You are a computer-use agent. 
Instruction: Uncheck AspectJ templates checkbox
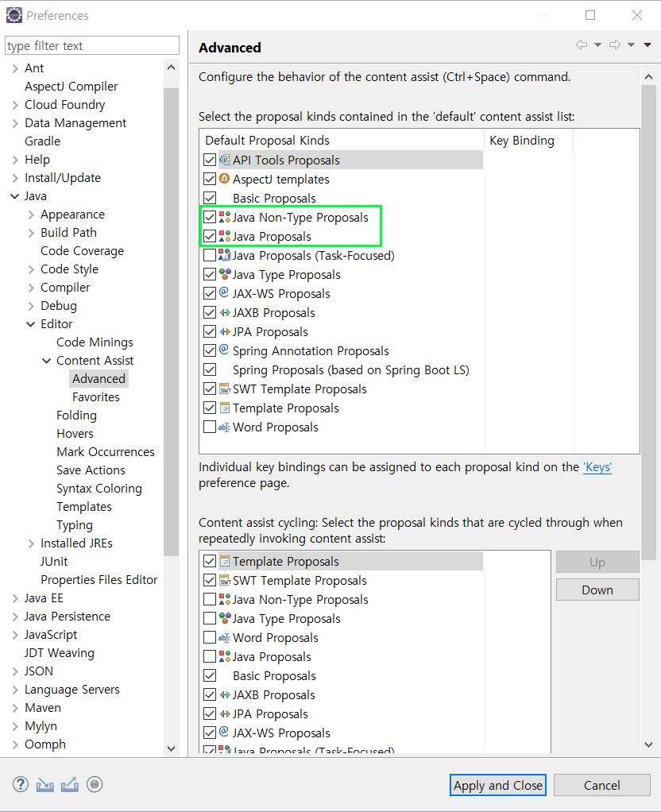pyautogui.click(x=210, y=180)
